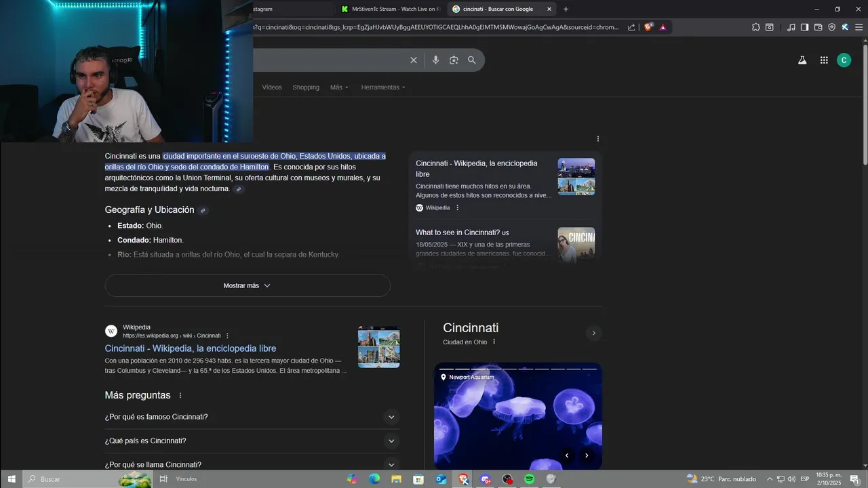The height and width of the screenshot is (488, 868).
Task: Expand the AI overview with Mostrar más
Action: click(x=248, y=285)
